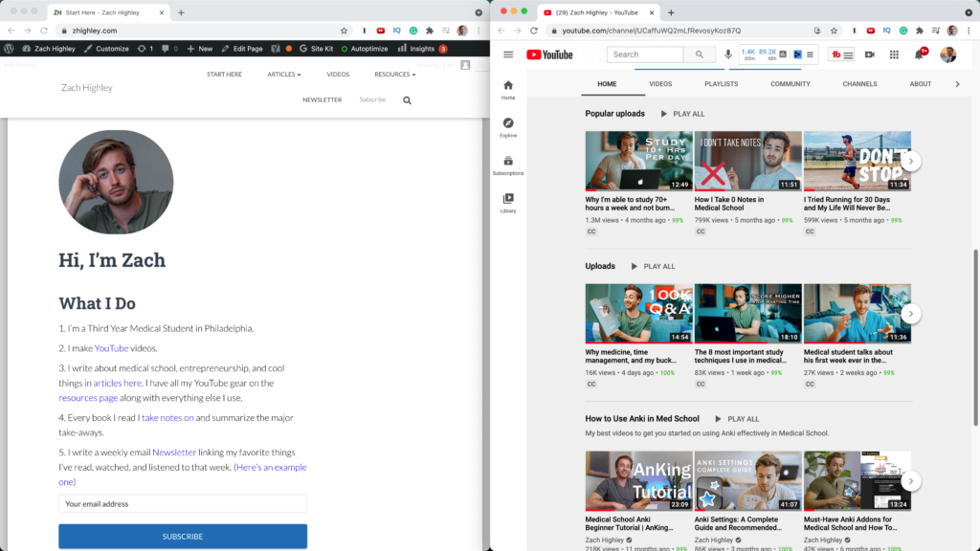Open Explore in YouTube sidebar

coord(508,127)
